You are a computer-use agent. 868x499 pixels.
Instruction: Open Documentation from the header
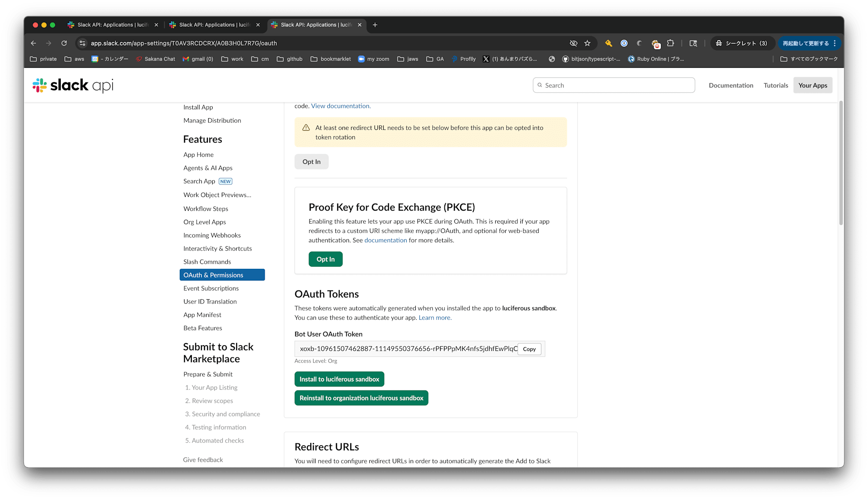(x=731, y=85)
